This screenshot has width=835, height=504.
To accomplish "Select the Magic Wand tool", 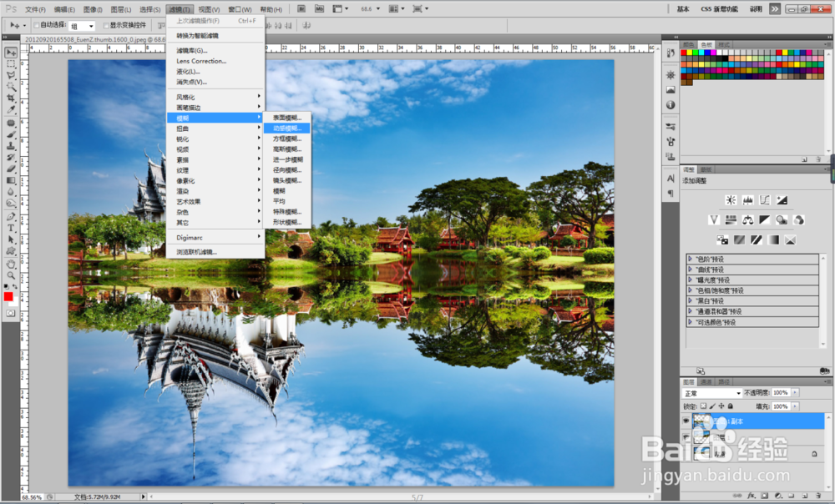I will pos(11,86).
